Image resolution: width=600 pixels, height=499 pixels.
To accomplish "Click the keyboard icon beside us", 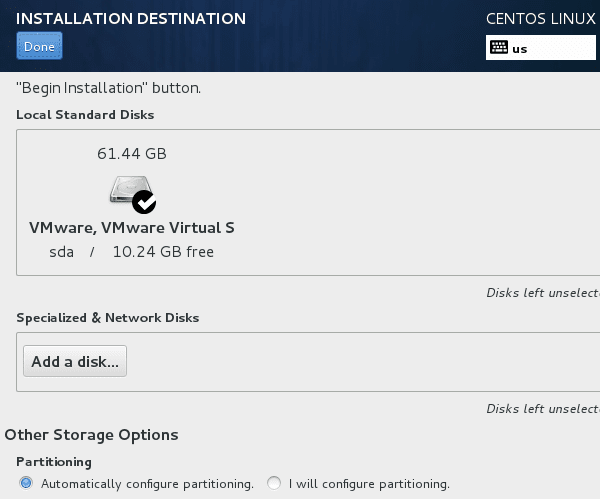I will [x=499, y=47].
